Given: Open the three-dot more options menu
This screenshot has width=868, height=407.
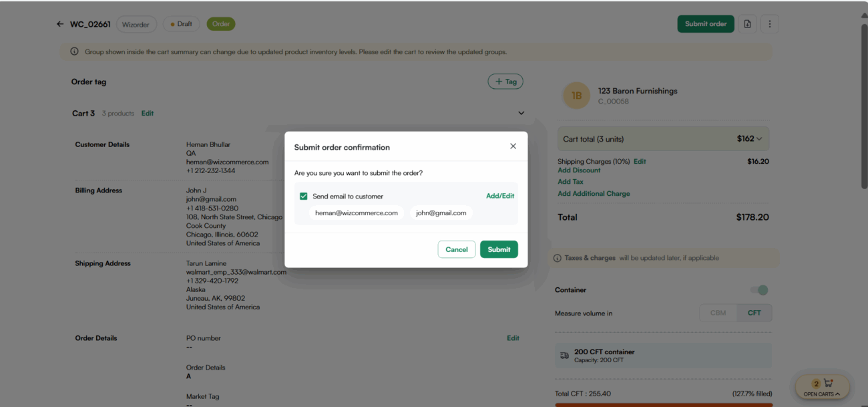Looking at the screenshot, I should click(769, 24).
